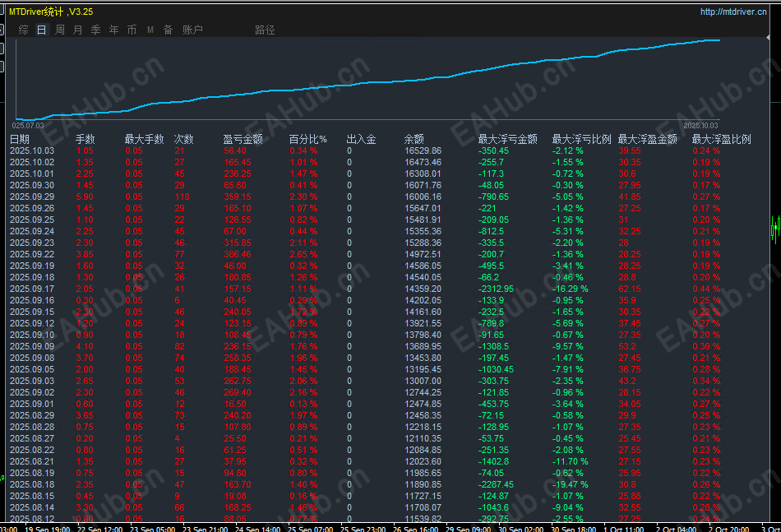The width and height of the screenshot is (781, 532).
Task: Click the percentage value 1.47 %
Action: point(303,173)
